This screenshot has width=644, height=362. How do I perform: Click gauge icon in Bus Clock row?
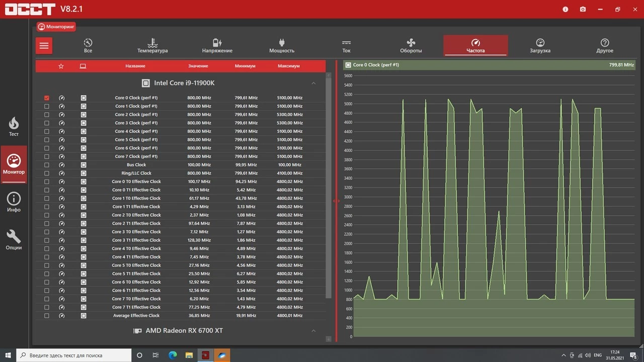pyautogui.click(x=62, y=165)
